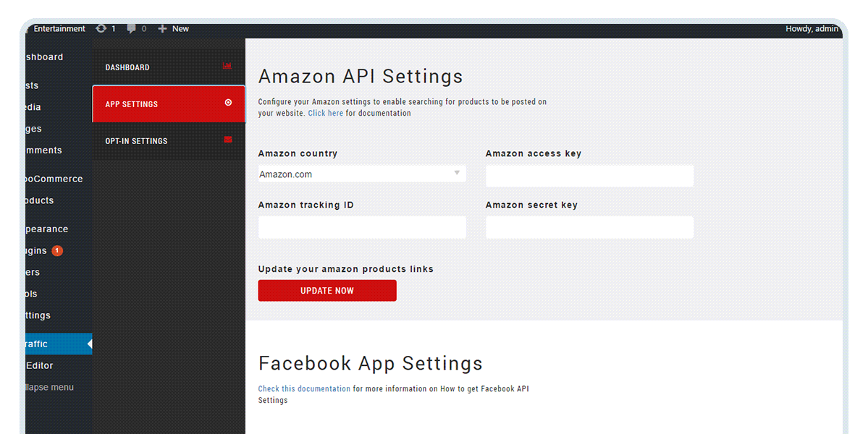Click the Opt-in Settings envelope icon

(227, 140)
